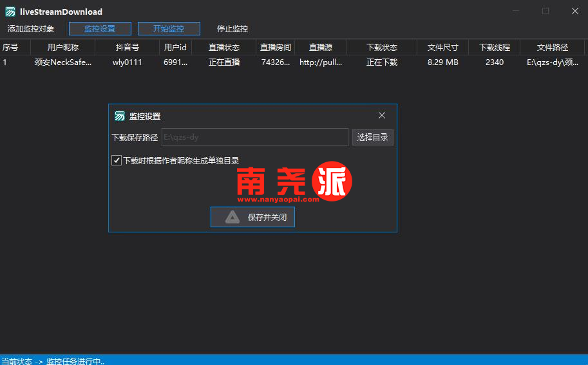
Task: Sort by 用户昵称 column header
Action: coord(62,47)
